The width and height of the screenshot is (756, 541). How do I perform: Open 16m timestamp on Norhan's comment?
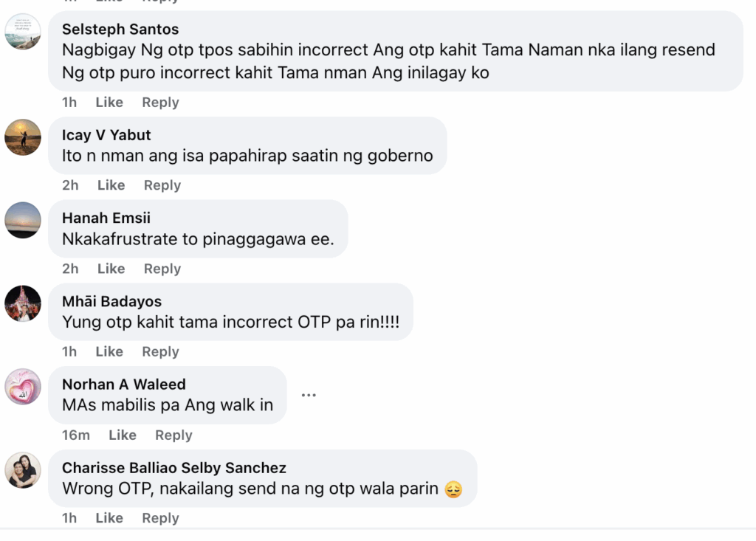pyautogui.click(x=75, y=435)
